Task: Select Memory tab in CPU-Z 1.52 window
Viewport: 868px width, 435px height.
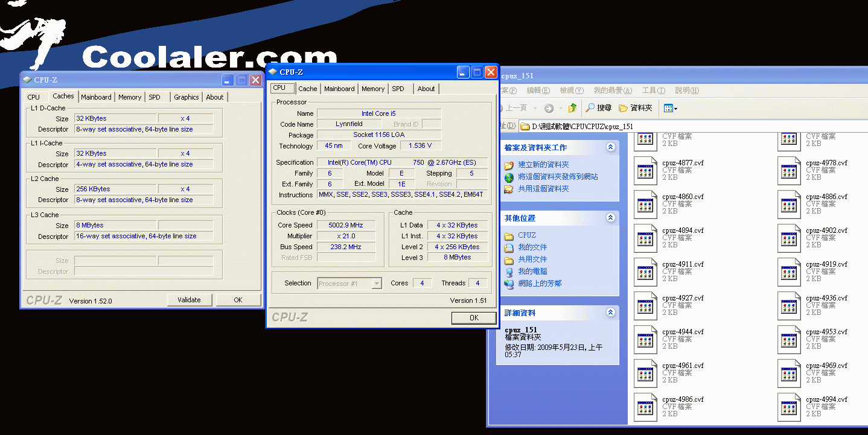Action: point(130,97)
